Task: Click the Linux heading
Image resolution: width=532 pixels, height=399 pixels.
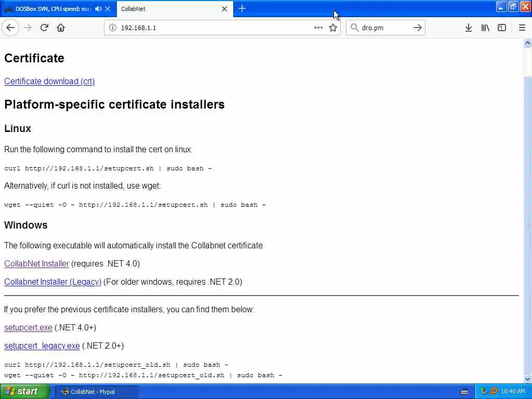Action: (18, 129)
